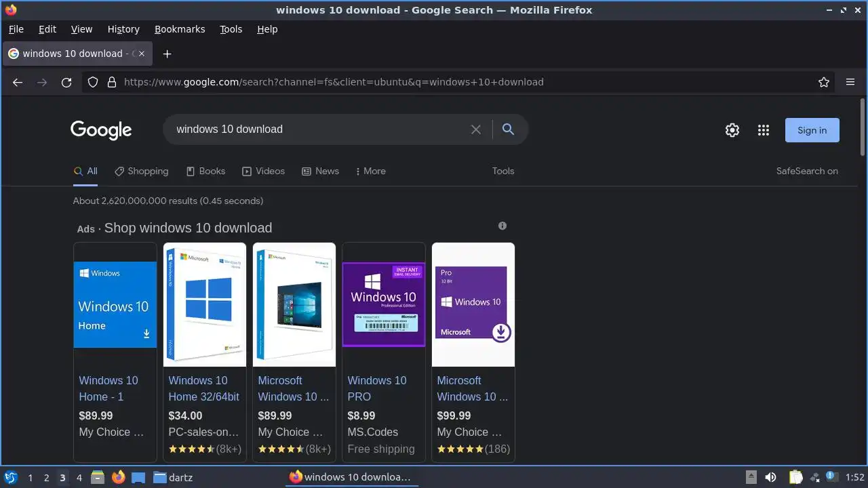
Task: Open the taskbar start menu icon
Action: coord(10,478)
